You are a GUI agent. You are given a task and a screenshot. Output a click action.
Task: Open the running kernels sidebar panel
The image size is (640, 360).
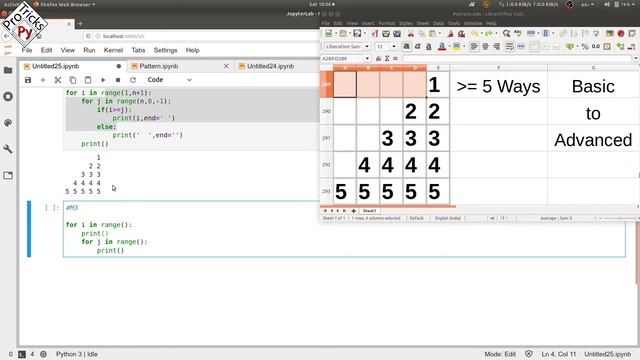(8, 97)
